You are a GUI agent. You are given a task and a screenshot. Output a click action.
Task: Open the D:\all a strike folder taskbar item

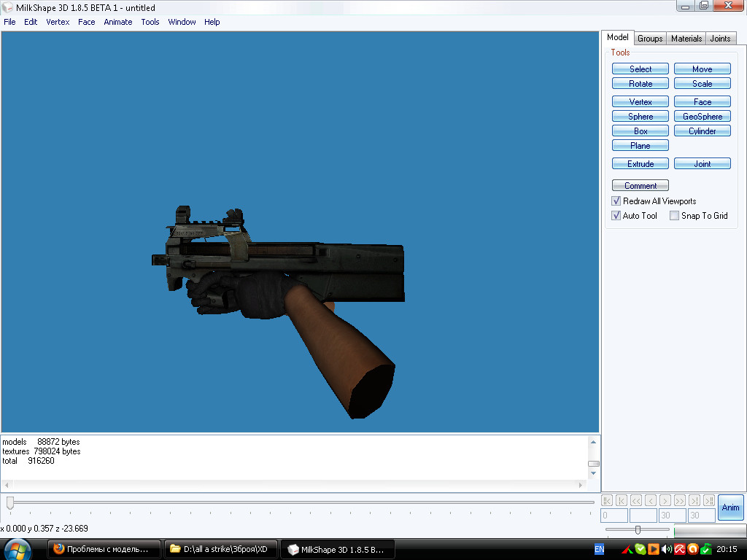coord(221,549)
